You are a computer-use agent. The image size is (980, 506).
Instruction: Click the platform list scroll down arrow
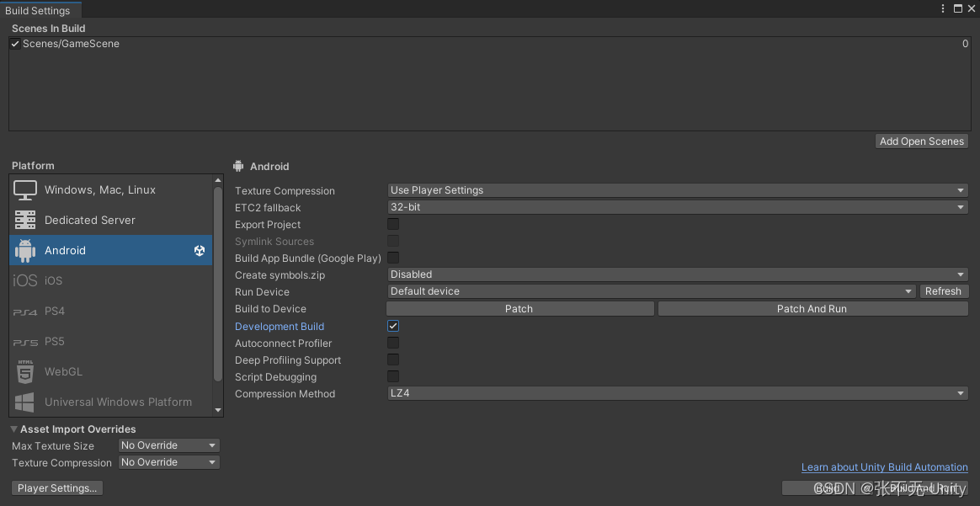coord(217,410)
